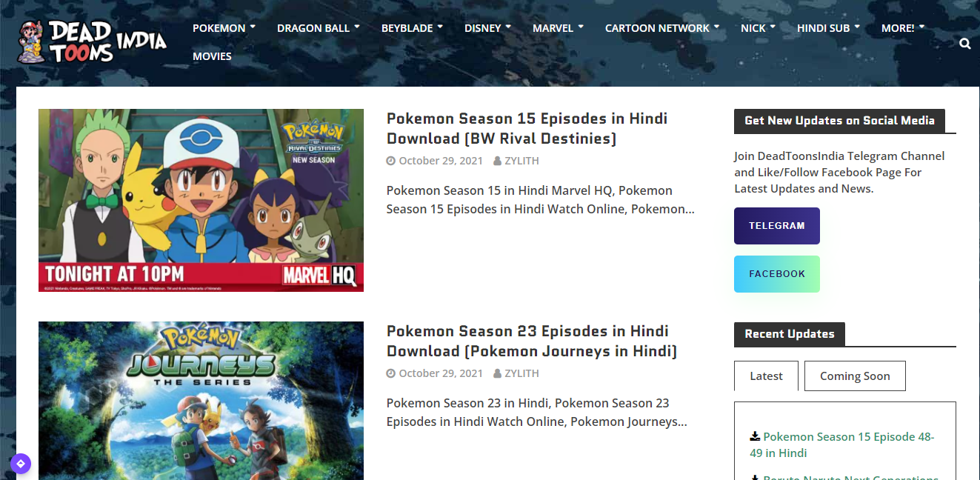Switch to the Coming Soon tab
This screenshot has width=980, height=480.
tap(855, 376)
